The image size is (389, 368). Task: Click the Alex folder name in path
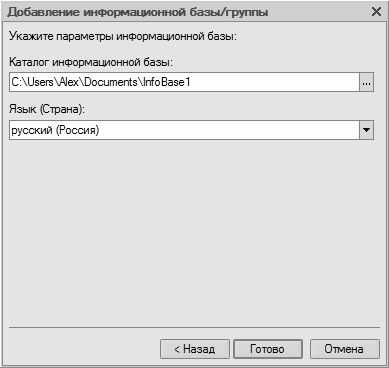pyautogui.click(x=68, y=82)
